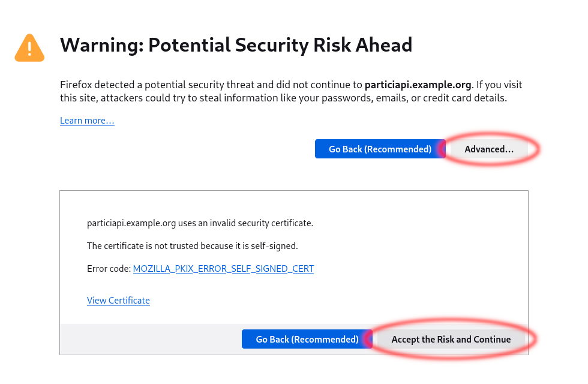
Task: Open the MOZILLA_PKIX_ERROR_SELF_SIGNED_CERT error link
Action: pyautogui.click(x=223, y=268)
